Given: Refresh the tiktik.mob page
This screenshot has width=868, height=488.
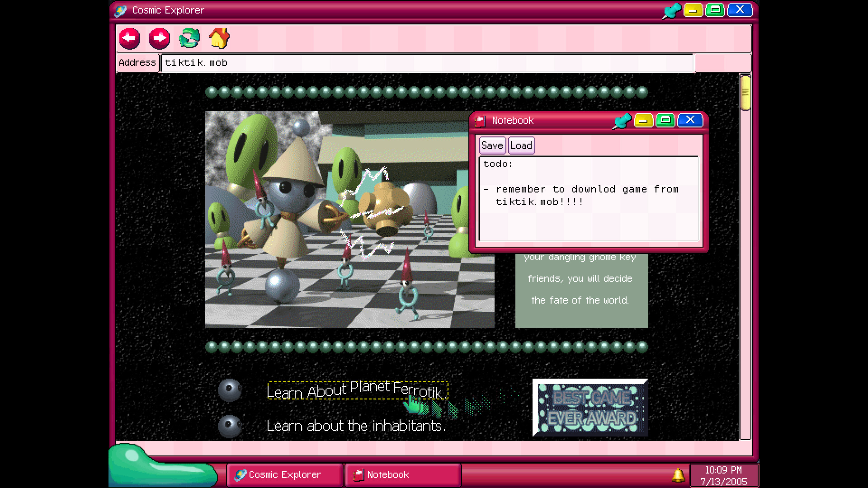Looking at the screenshot, I should pyautogui.click(x=190, y=38).
